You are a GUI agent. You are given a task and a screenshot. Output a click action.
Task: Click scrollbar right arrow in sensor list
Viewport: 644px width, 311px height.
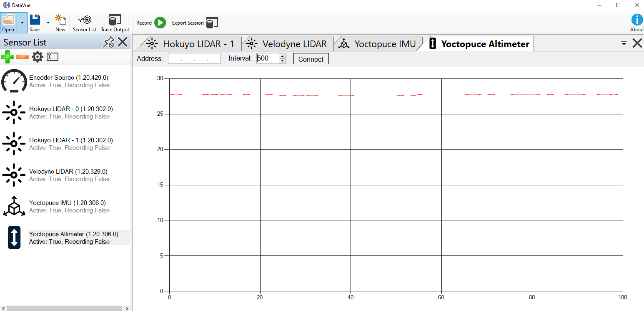click(x=126, y=308)
